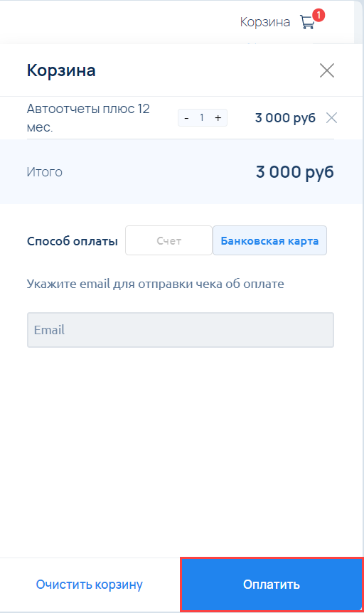This screenshot has width=364, height=613.
Task: Click the total amount next to Итого
Action: (295, 172)
